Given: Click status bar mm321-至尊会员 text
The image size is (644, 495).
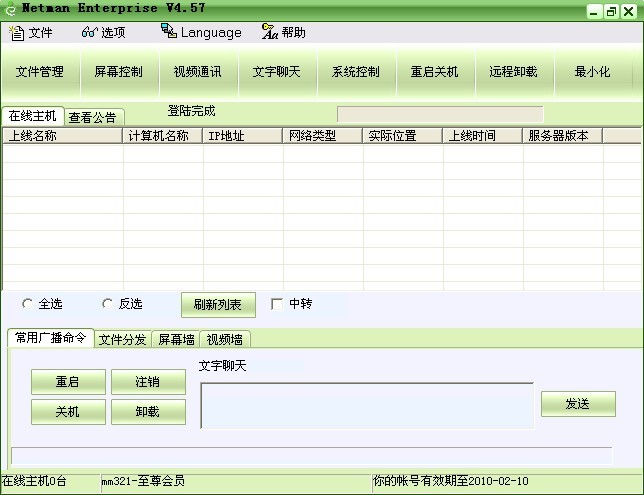Looking at the screenshot, I should [x=143, y=481].
